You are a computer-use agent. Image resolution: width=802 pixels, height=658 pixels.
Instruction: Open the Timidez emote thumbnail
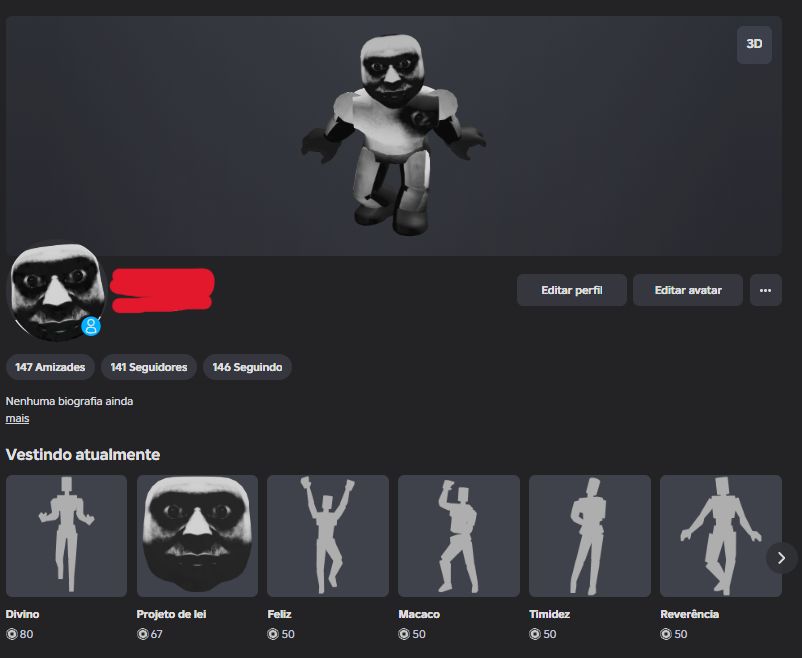(590, 536)
